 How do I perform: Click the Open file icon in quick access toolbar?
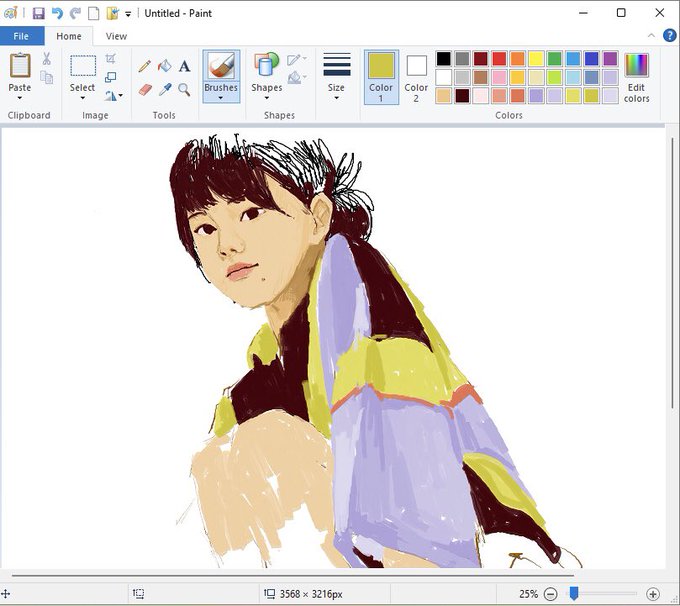tap(112, 13)
